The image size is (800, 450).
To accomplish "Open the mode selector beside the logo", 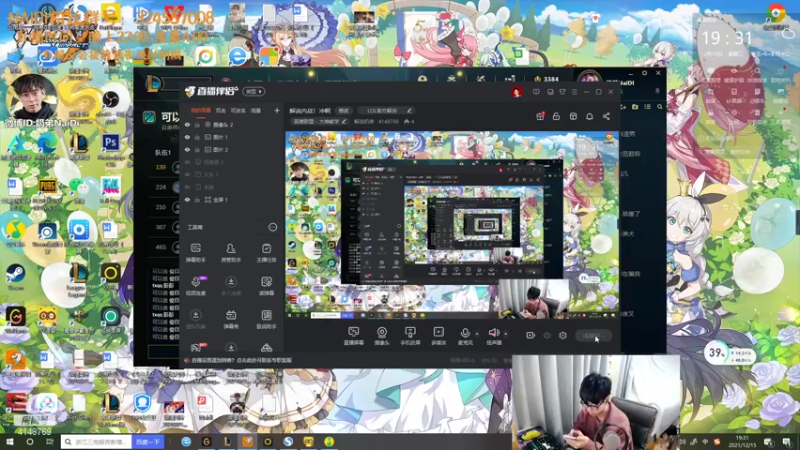I will (254, 91).
